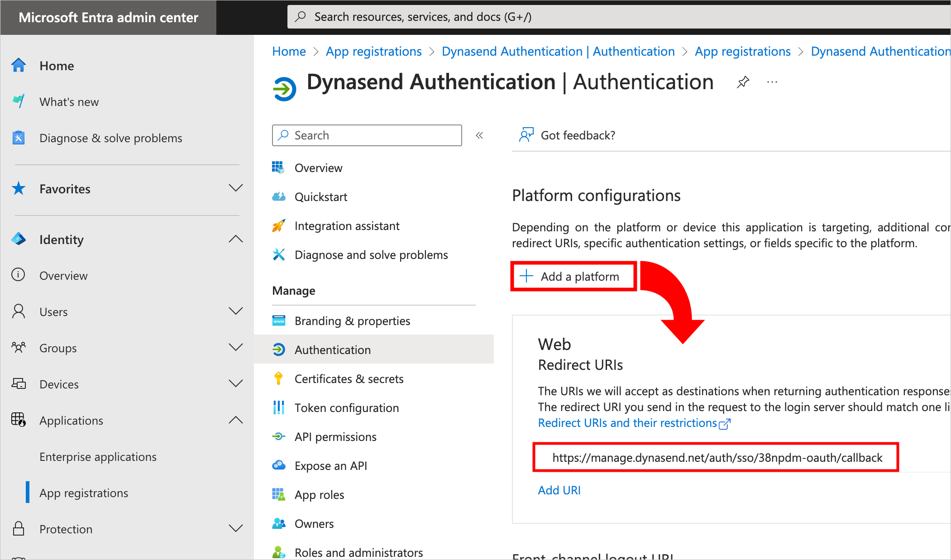
Task: Select Expose an API
Action: point(330,465)
